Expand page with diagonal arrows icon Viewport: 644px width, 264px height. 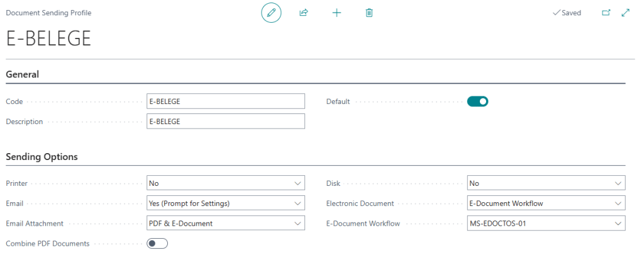(x=625, y=13)
